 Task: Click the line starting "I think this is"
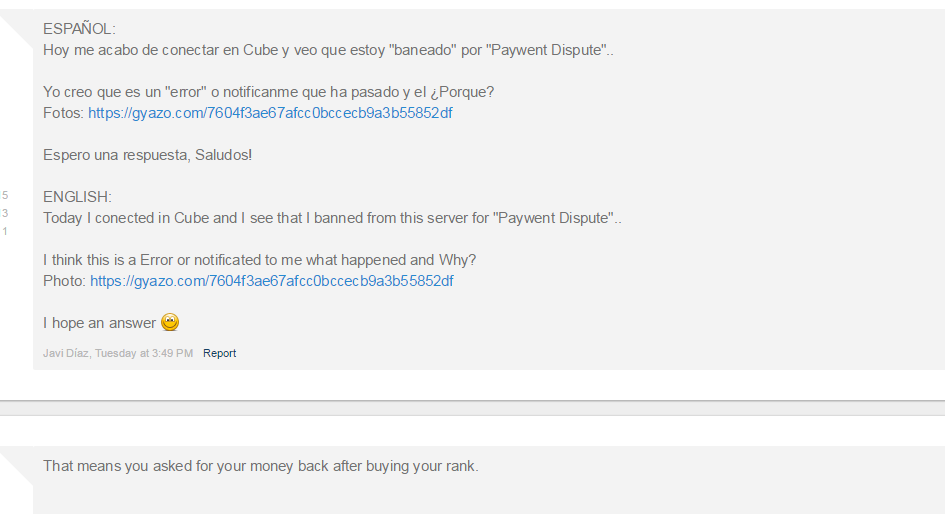pos(259,260)
